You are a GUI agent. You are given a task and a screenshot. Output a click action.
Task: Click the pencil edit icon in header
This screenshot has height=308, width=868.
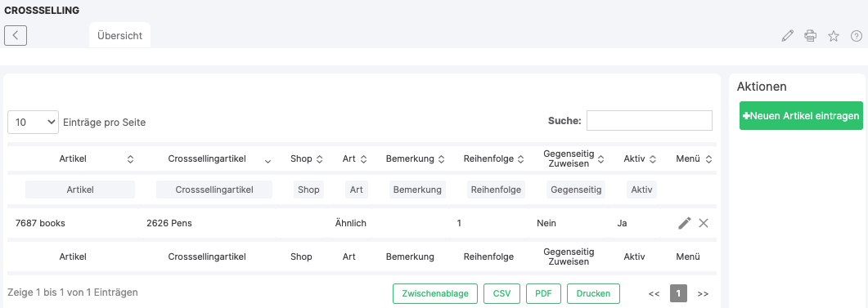click(787, 36)
